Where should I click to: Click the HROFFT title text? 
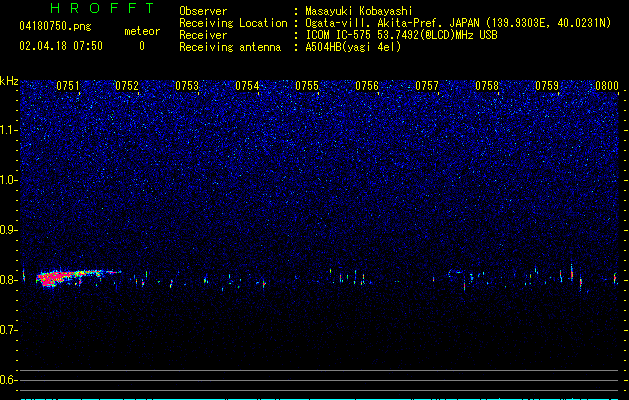tap(102, 8)
